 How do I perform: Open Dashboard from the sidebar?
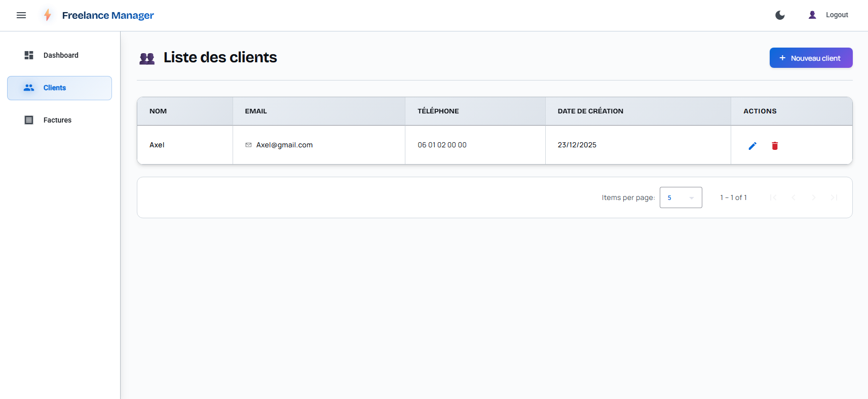pos(60,55)
